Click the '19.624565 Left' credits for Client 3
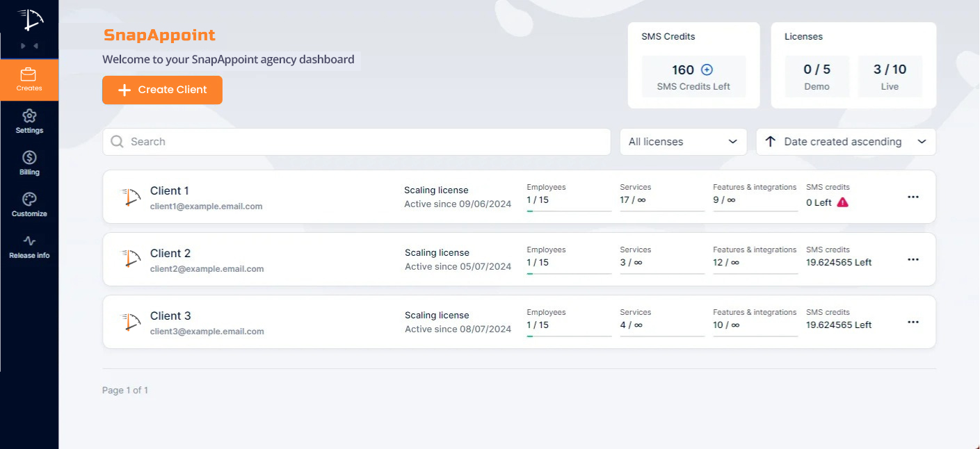Image resolution: width=980 pixels, height=449 pixels. pyautogui.click(x=839, y=325)
